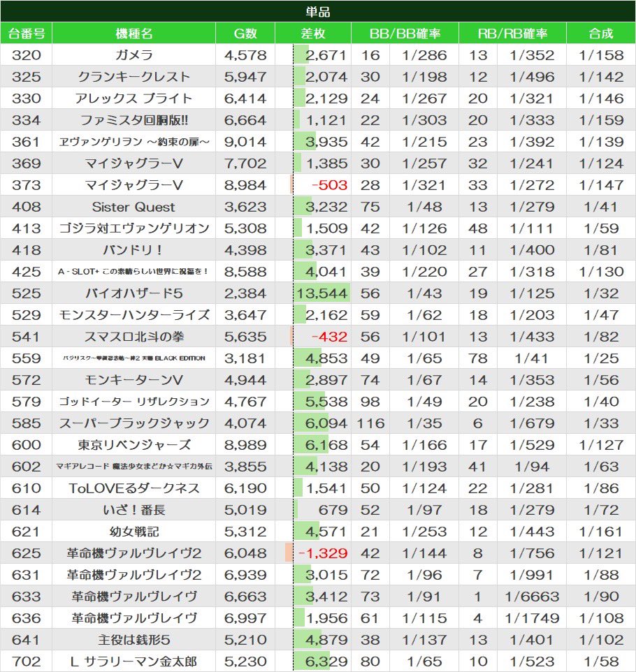Select machine name 幼女戦記
This screenshot has height=672, width=636.
[133, 531]
